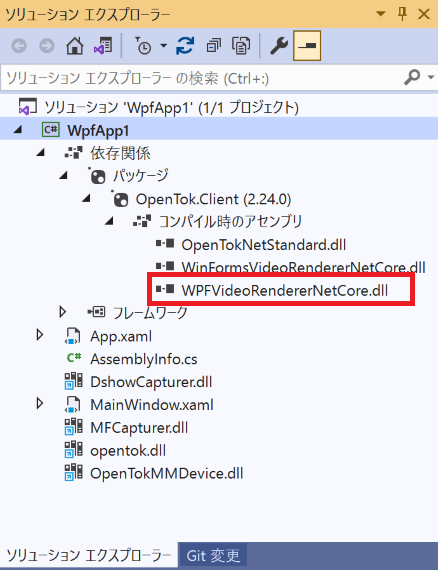The width and height of the screenshot is (438, 570).
Task: Select the パッケージ tree item
Action: click(x=140, y=176)
